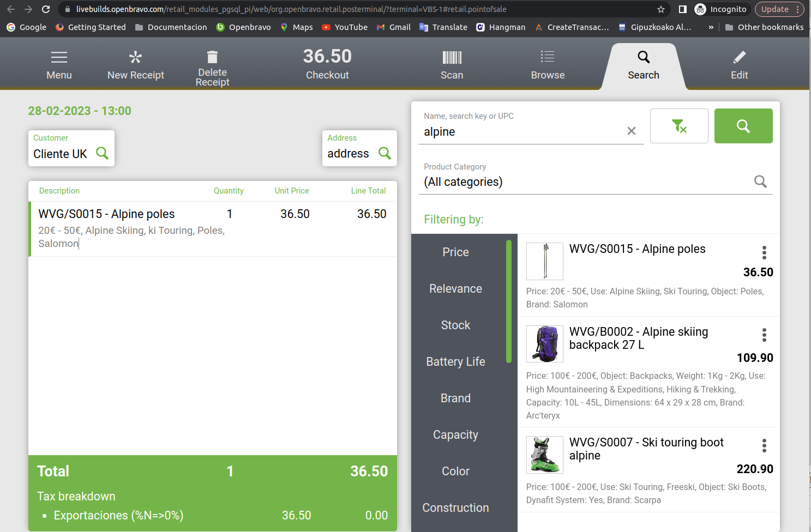Click the receipt date 28-02-2023 - 13:00
The height and width of the screenshot is (532, 811).
pos(80,111)
